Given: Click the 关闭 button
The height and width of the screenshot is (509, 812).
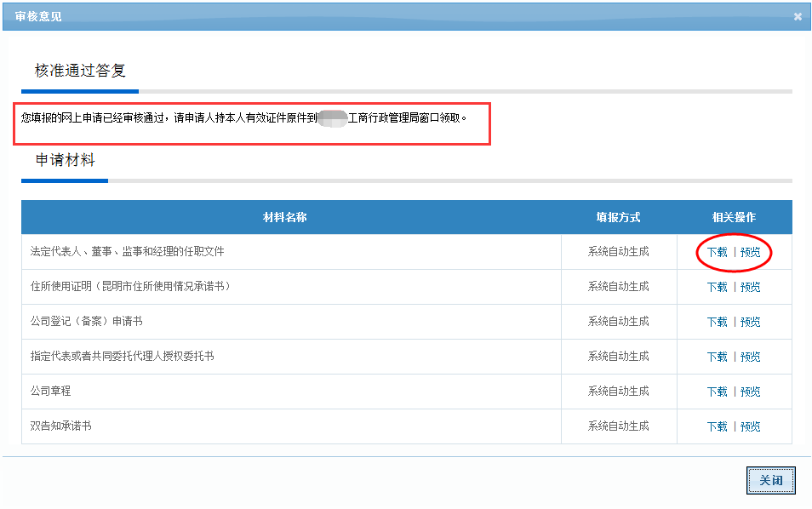Looking at the screenshot, I should click(x=770, y=481).
